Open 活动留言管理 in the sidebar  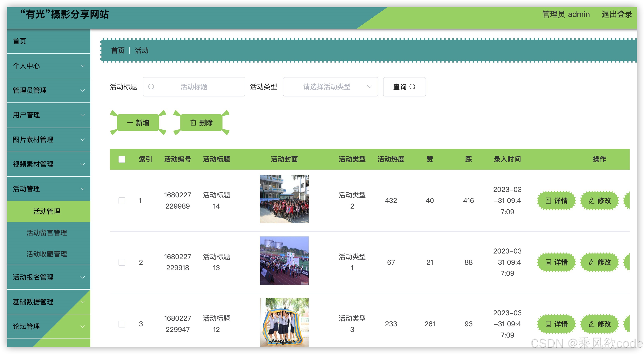[x=47, y=233]
